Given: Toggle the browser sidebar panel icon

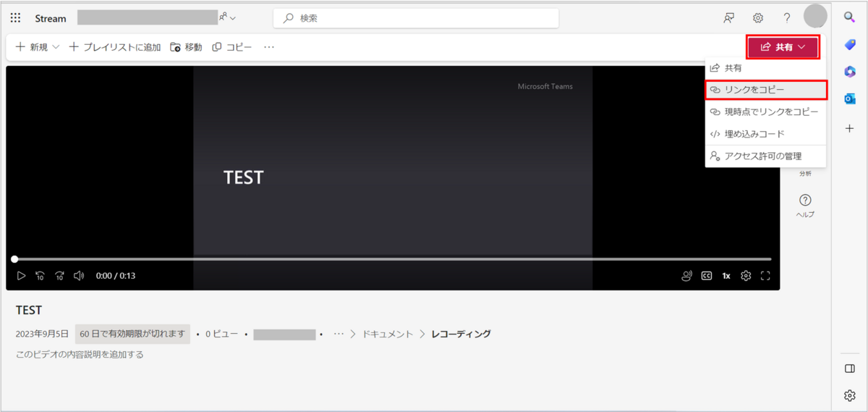Looking at the screenshot, I should click(850, 369).
